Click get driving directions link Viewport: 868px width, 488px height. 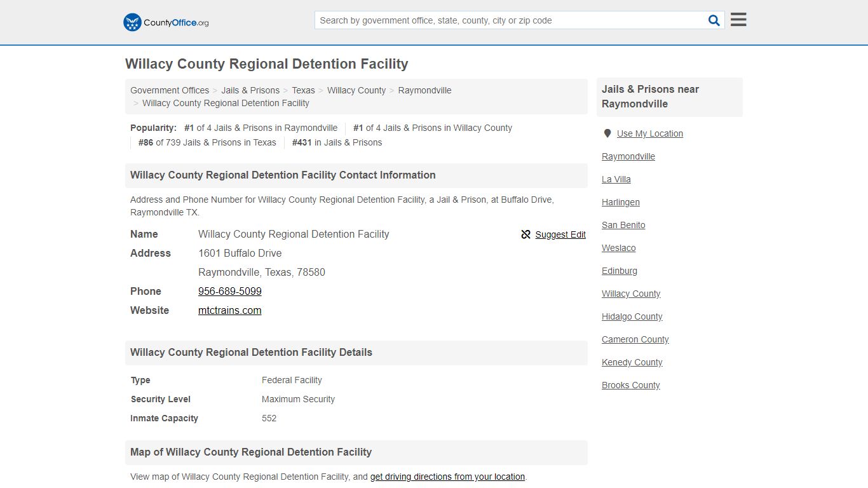[447, 477]
